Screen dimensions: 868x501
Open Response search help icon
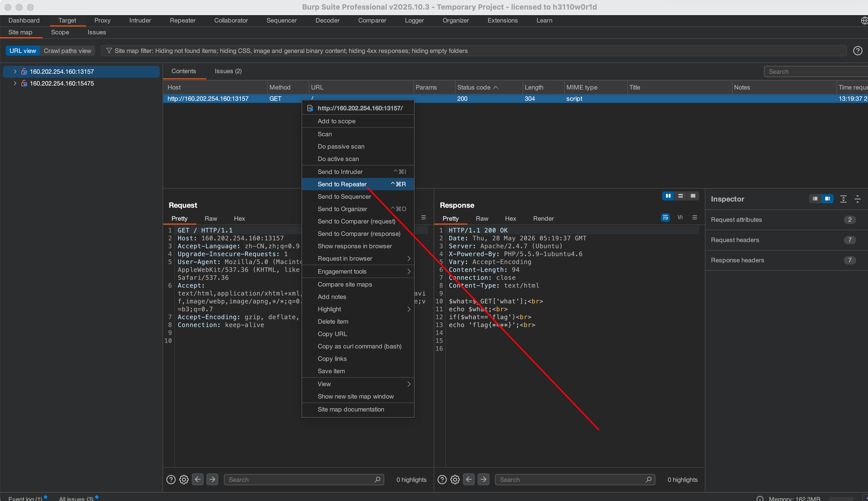pyautogui.click(x=442, y=479)
